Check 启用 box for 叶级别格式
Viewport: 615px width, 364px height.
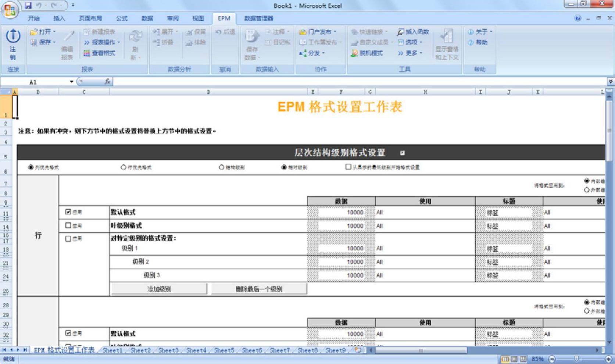(68, 225)
